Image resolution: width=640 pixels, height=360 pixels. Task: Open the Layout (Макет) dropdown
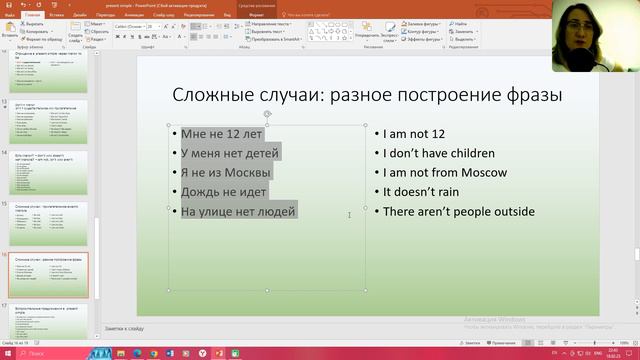pyautogui.click(x=95, y=24)
